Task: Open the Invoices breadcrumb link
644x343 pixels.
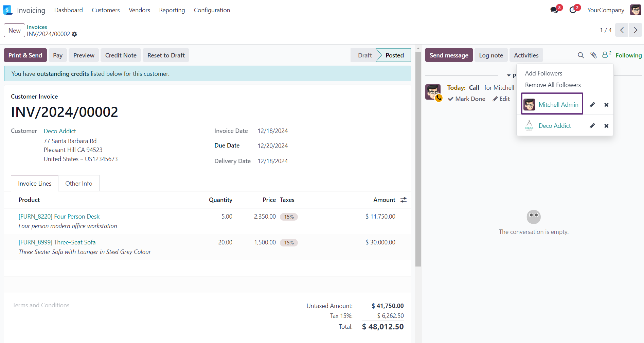Action: (37, 27)
